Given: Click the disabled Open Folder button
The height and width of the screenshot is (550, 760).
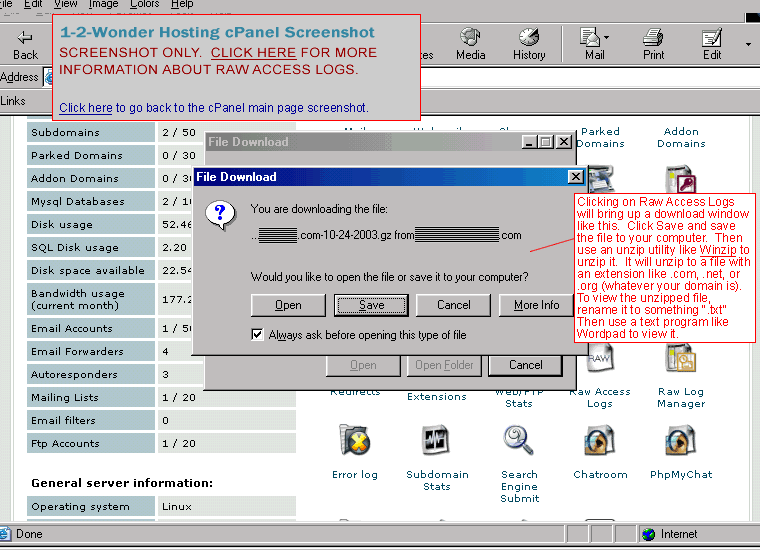Looking at the screenshot, I should (444, 365).
